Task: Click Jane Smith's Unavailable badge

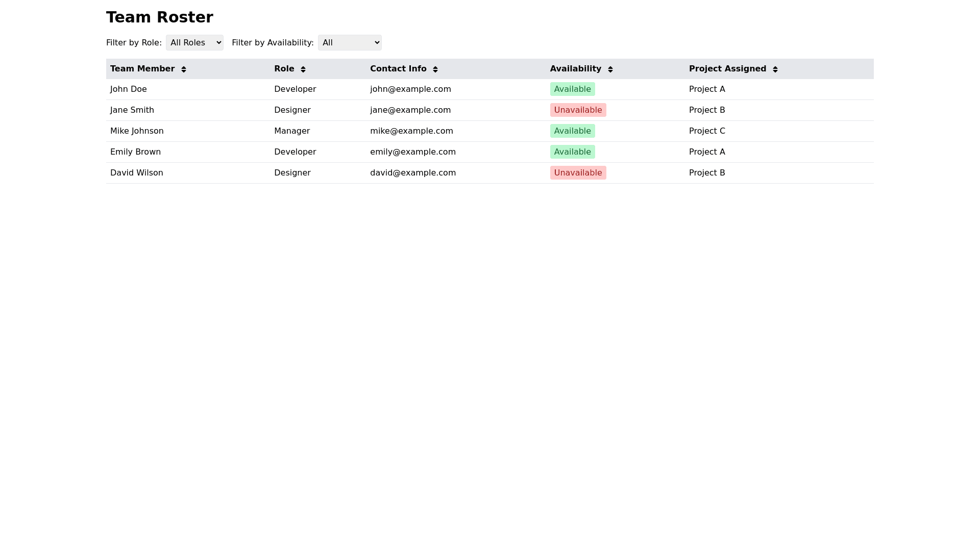Action: click(578, 110)
